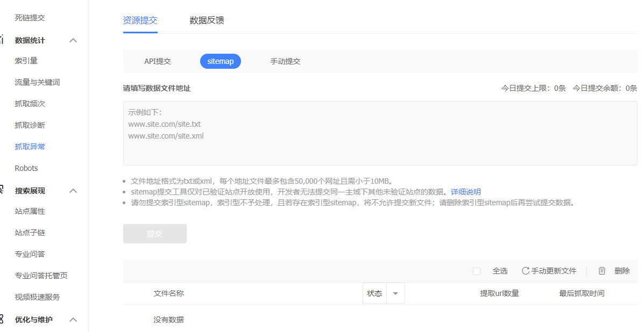Tick the 全选 select-all checkbox

coord(477,271)
